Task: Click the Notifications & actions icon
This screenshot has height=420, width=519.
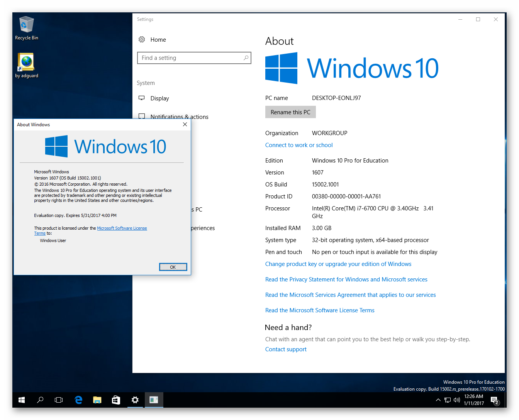Action: pyautogui.click(x=142, y=116)
